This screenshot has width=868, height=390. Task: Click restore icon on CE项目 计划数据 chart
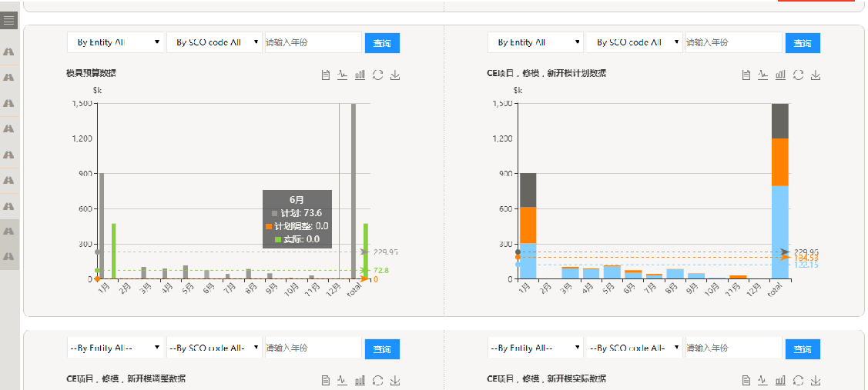[x=798, y=75]
